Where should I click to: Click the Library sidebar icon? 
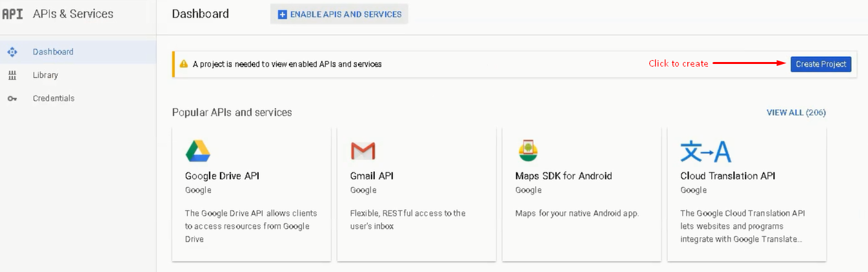coord(12,76)
